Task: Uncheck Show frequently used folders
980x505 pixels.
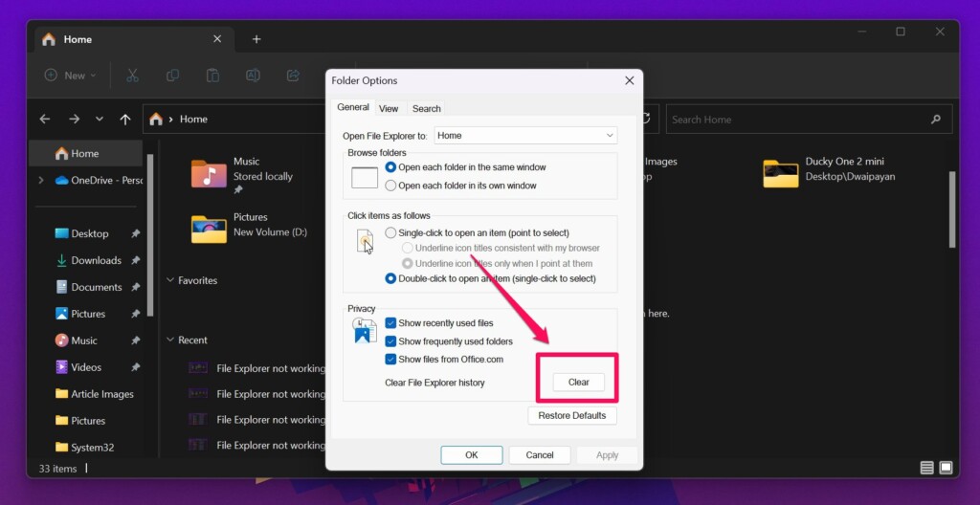Action: pyautogui.click(x=390, y=341)
